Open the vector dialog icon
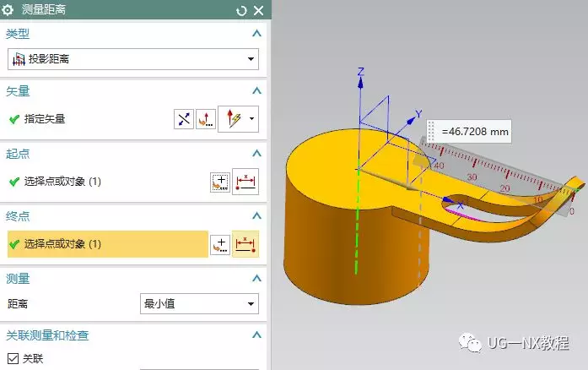Image resolution: width=588 pixels, height=370 pixels. (204, 119)
